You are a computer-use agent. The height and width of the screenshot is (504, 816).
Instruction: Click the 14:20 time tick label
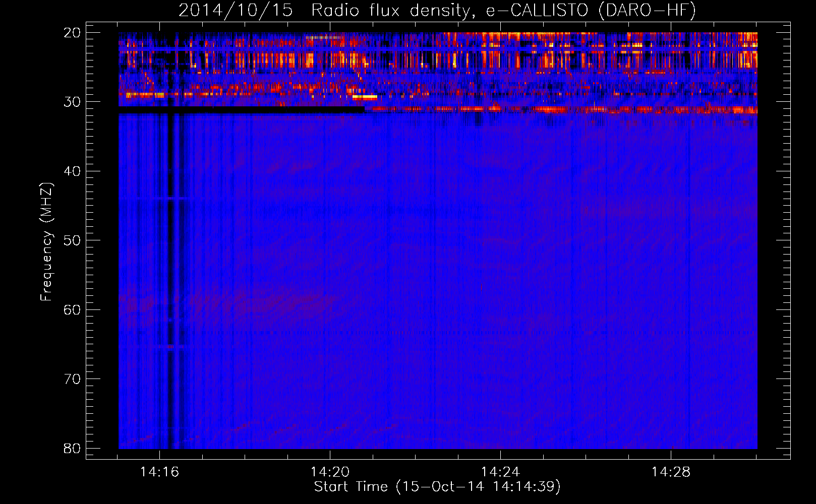click(x=330, y=472)
